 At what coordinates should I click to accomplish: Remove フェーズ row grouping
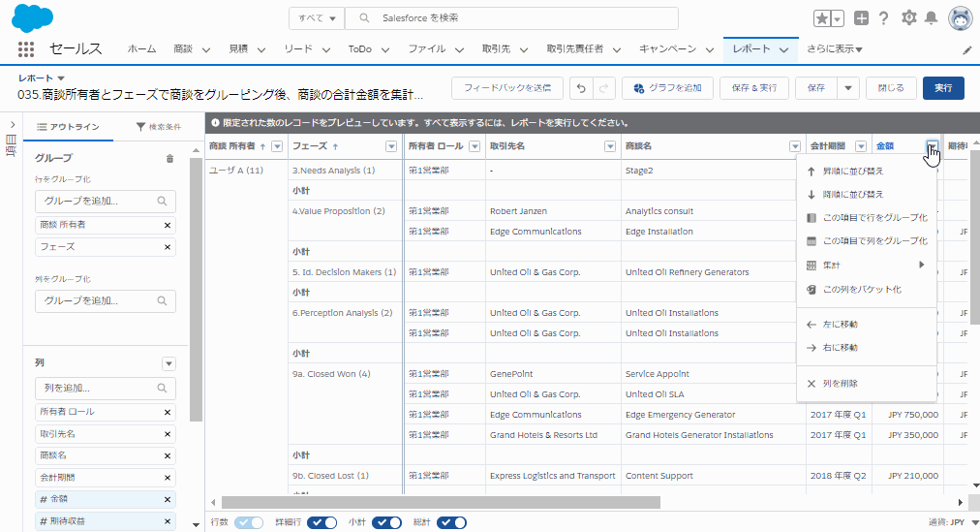coord(168,247)
